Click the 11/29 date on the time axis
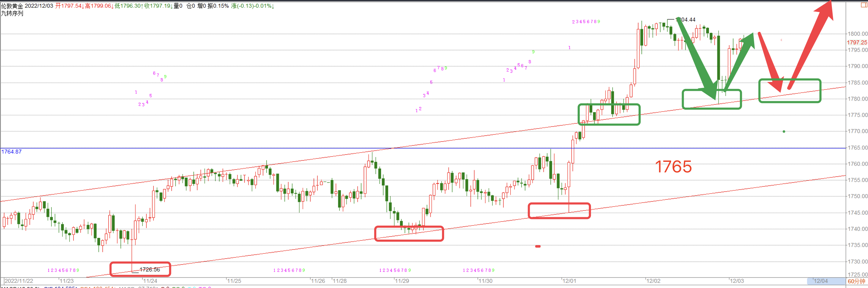This screenshot has height=288, width=868. click(x=402, y=281)
